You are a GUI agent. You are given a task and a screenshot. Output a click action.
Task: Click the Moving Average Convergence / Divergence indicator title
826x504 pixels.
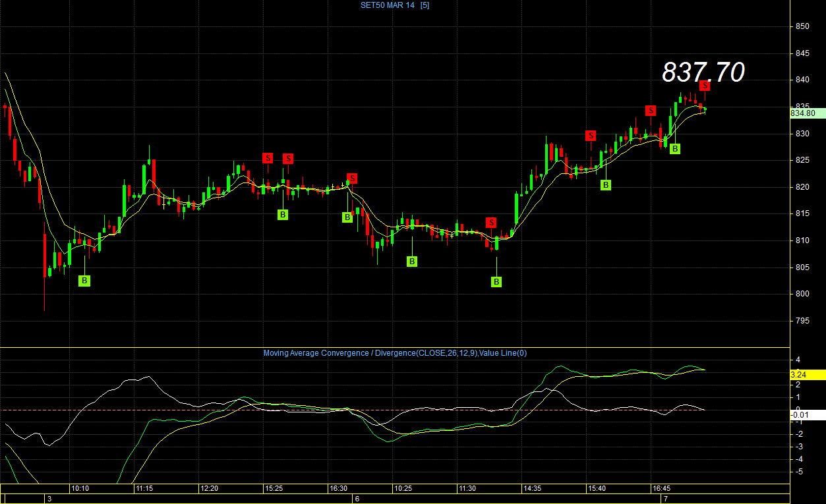click(395, 353)
